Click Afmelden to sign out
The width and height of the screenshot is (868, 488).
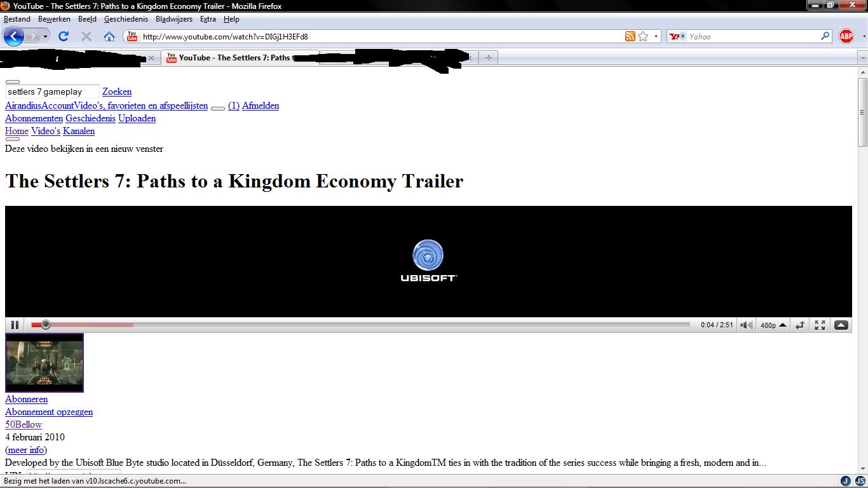click(x=261, y=105)
